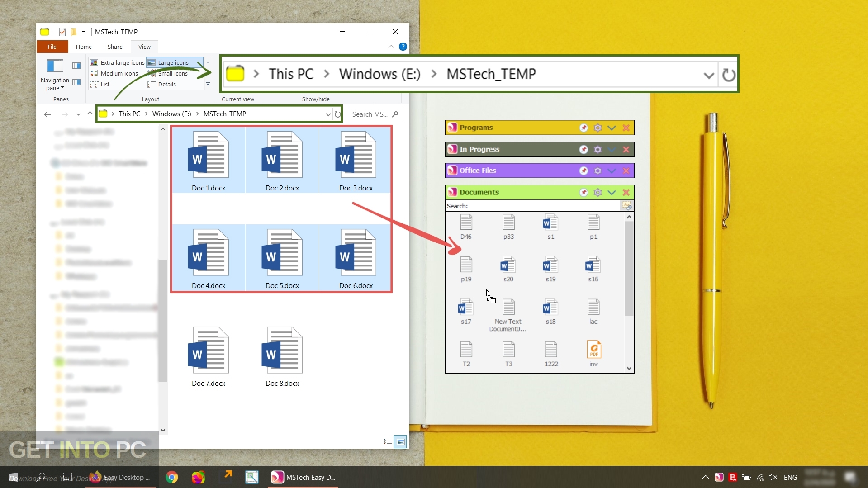Switch to the Home tab

84,47
